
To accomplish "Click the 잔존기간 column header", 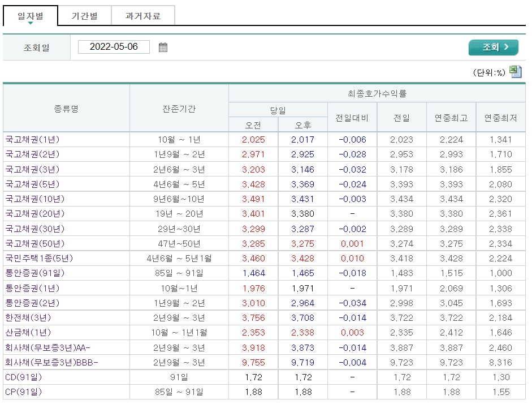I will point(179,108).
